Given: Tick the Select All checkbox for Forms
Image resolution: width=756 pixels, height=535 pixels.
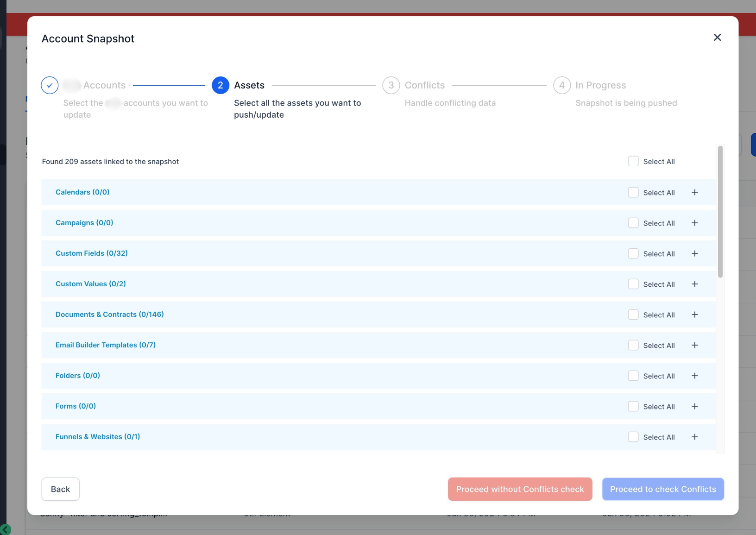Looking at the screenshot, I should 633,406.
